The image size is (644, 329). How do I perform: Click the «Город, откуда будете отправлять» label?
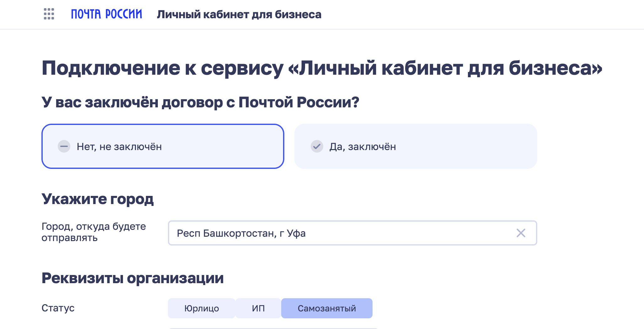point(94,232)
